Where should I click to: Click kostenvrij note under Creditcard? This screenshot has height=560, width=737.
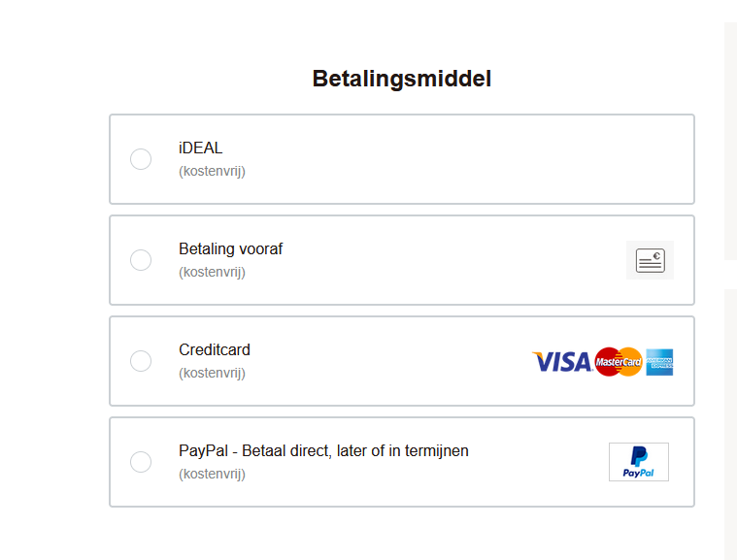point(212,374)
